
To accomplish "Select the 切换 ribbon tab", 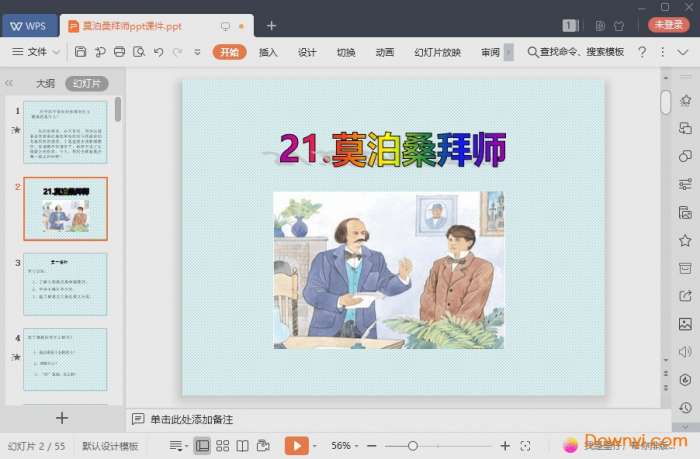I will click(x=346, y=52).
